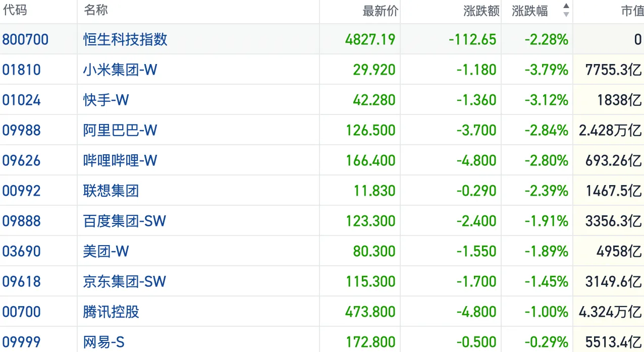
Task: Click stock code 09999 for 网易-S
Action: click(22, 342)
